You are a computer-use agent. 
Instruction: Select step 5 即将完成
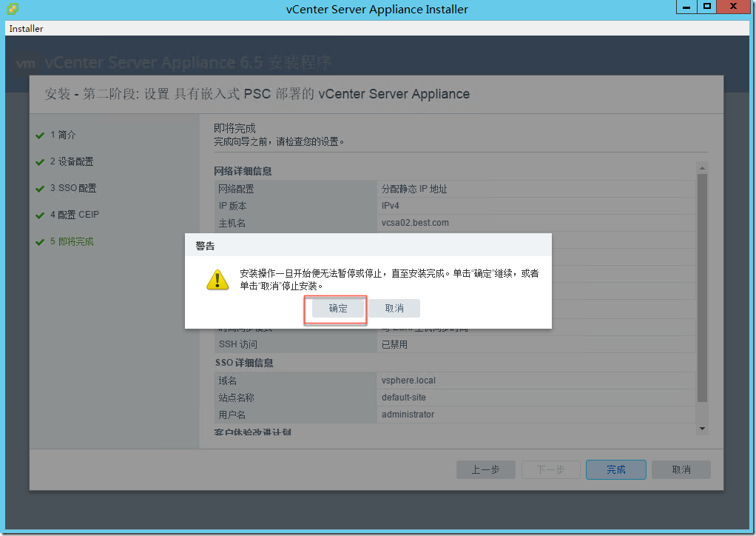[71, 241]
